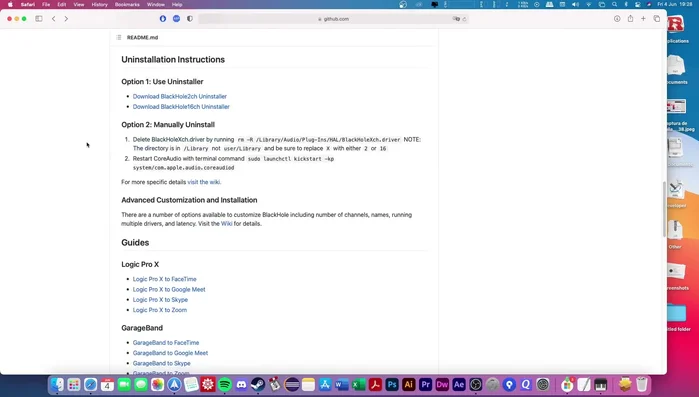Open GarageBand to FaceTime guide
This screenshot has width=699, height=397.
[166, 343]
